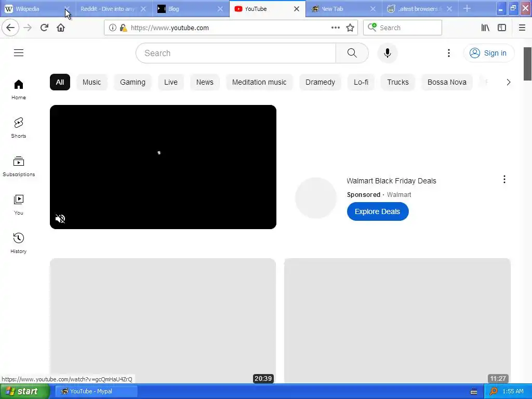
Task: Select the Meditation music chip
Action: tap(259, 82)
